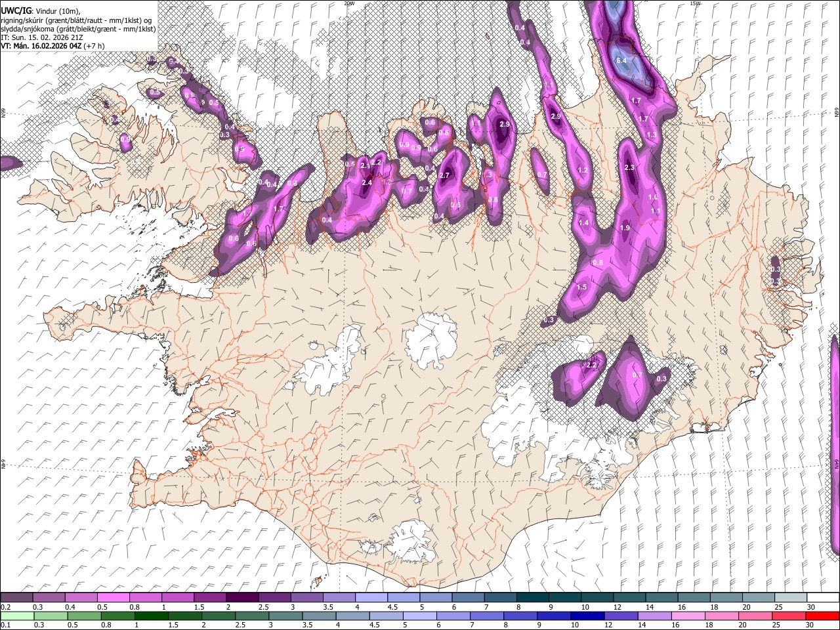Select the darkest green rain swatch between 1 and 1.5
The width and height of the screenshot is (840, 630).
(151, 616)
